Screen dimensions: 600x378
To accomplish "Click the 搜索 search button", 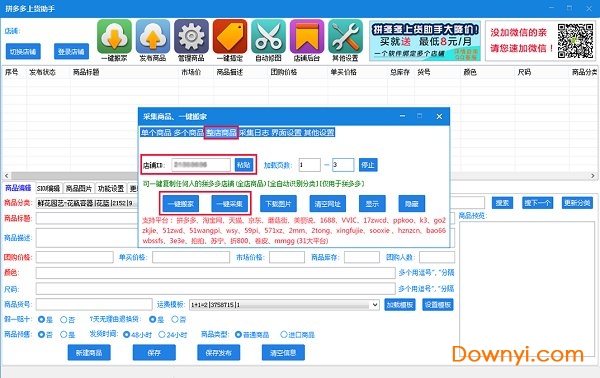I will [502, 203].
